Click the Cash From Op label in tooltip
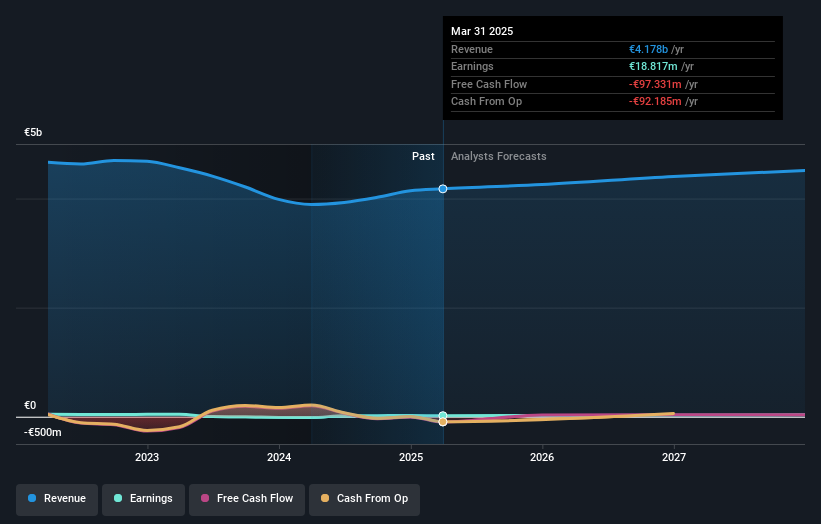821x524 pixels. 486,102
